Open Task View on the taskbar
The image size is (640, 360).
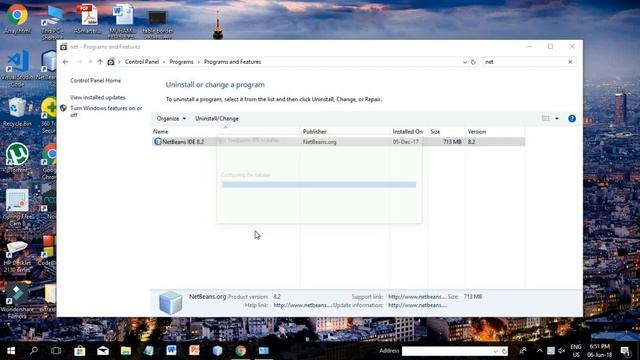(56, 351)
